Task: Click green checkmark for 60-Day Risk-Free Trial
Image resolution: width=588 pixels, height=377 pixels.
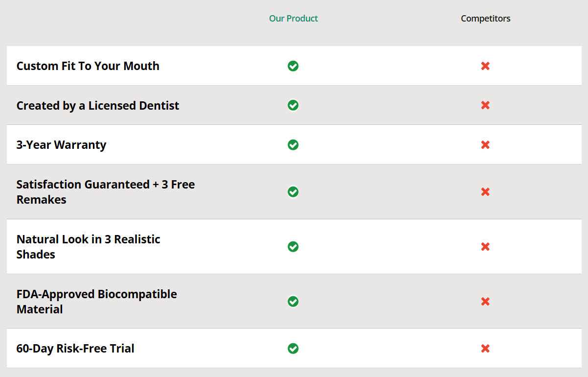Action: (293, 349)
